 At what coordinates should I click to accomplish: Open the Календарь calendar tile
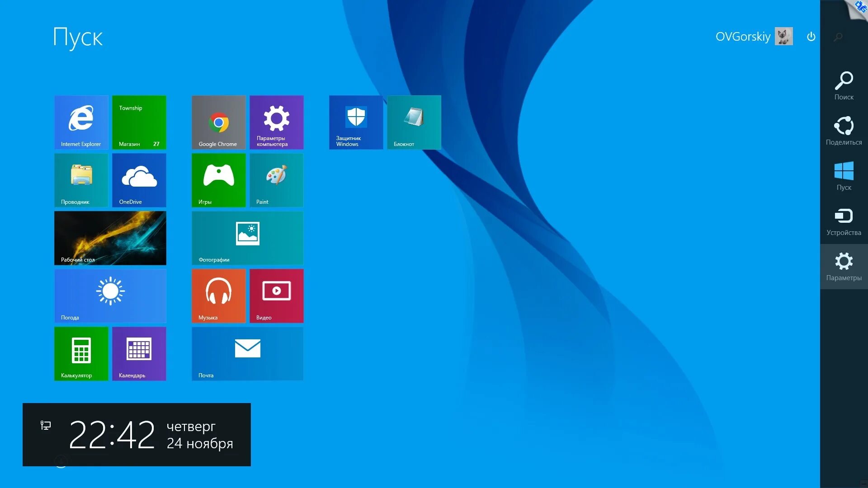click(x=139, y=354)
